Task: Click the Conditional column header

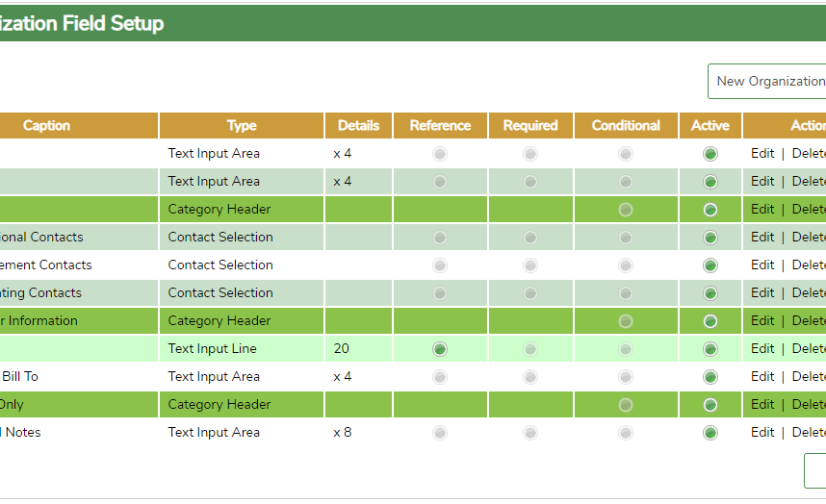Action: coord(626,125)
